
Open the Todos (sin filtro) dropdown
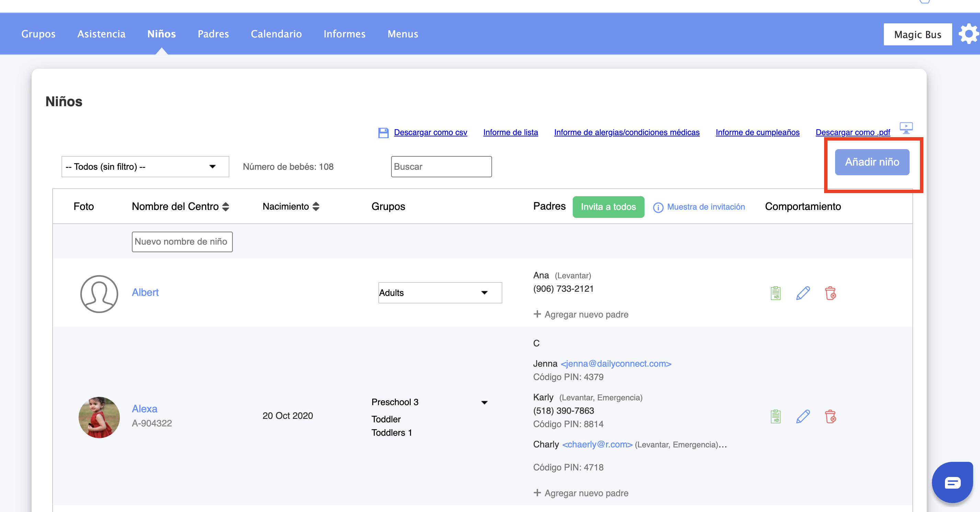[145, 167]
